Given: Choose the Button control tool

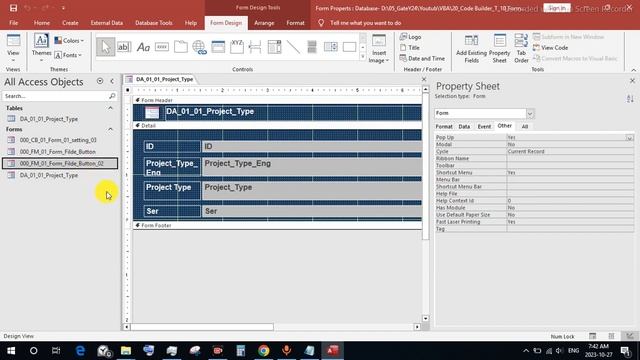Looking at the screenshot, I should coord(162,47).
